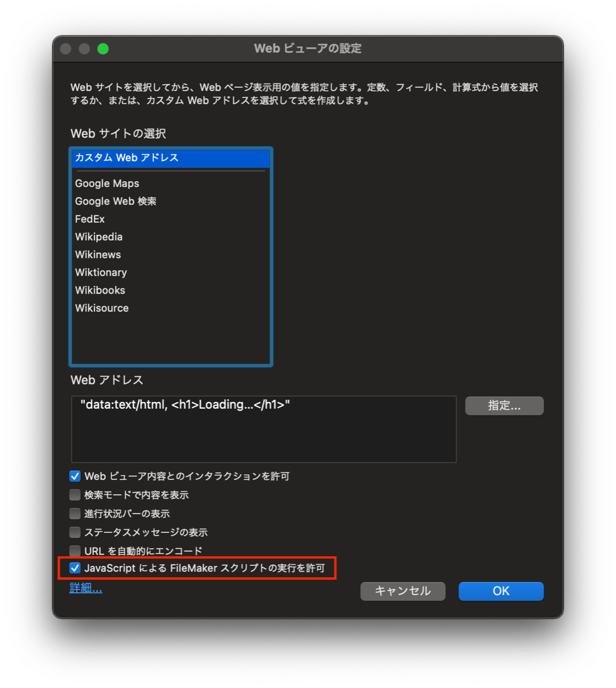Confirm with the OK button

click(x=501, y=591)
